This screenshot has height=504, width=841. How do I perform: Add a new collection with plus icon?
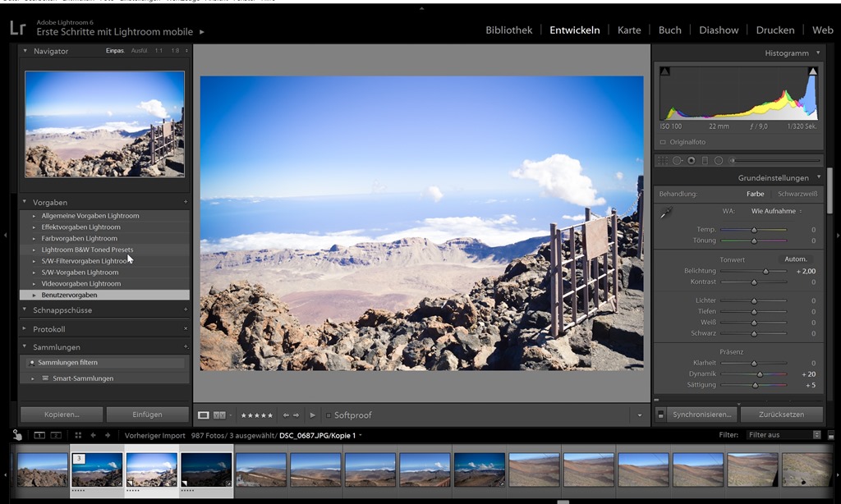[x=186, y=347]
